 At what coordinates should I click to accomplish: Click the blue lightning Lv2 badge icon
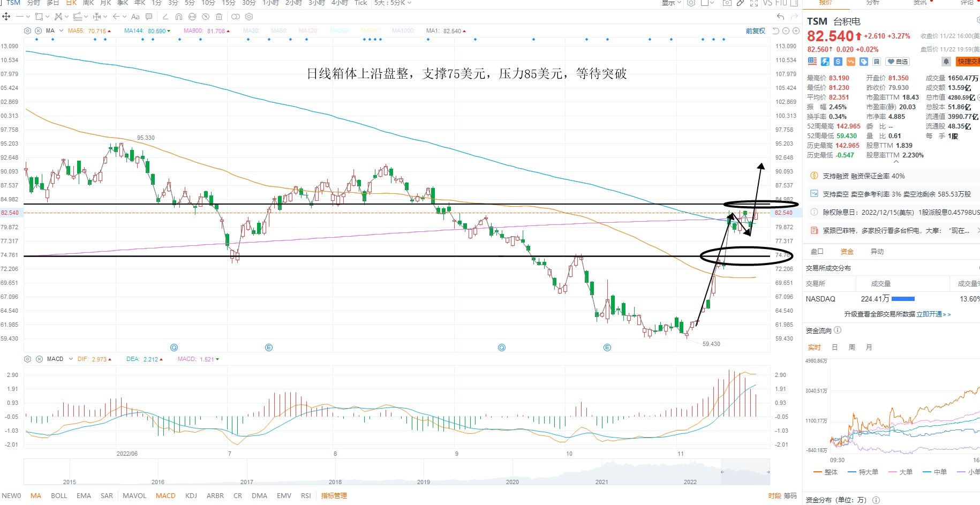point(825,62)
